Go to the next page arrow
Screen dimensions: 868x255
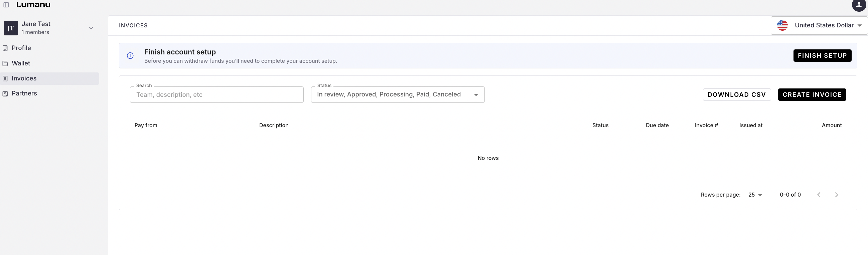pos(836,195)
